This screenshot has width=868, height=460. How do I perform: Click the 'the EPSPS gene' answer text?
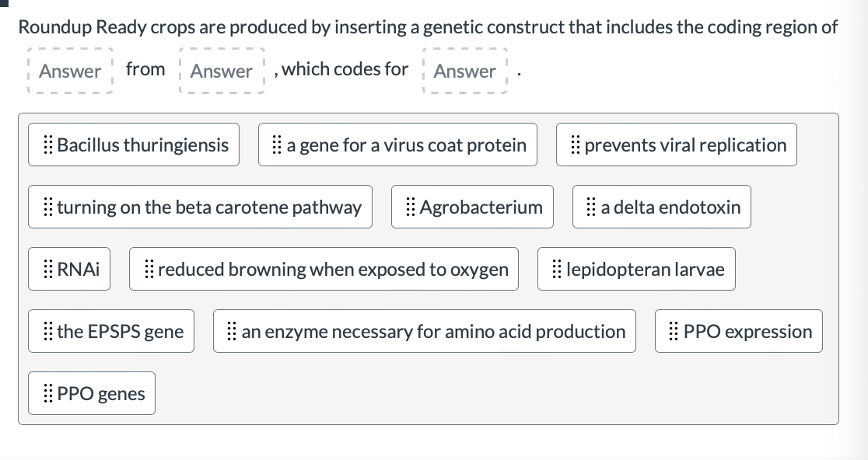coord(120,332)
